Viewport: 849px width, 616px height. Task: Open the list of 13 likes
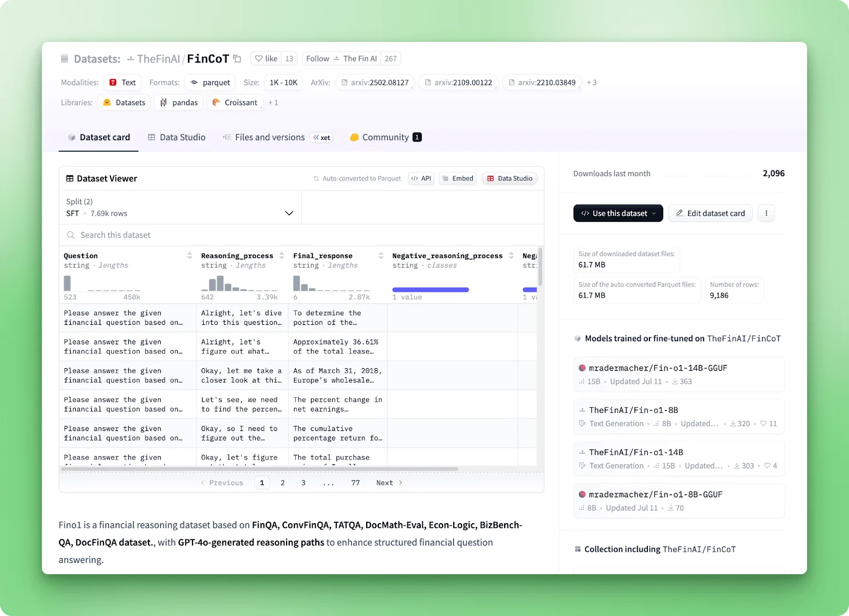[x=289, y=58]
